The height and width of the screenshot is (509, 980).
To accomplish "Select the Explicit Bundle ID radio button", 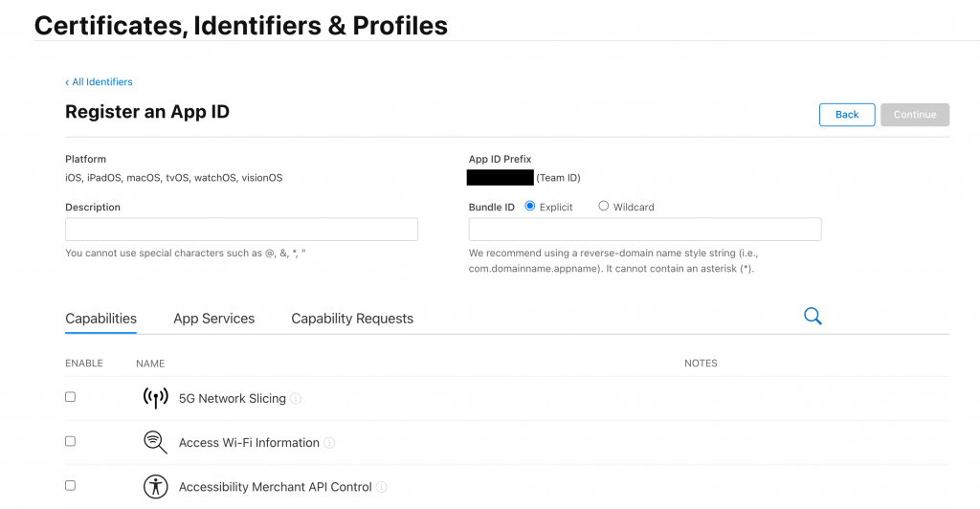I will click(530, 206).
